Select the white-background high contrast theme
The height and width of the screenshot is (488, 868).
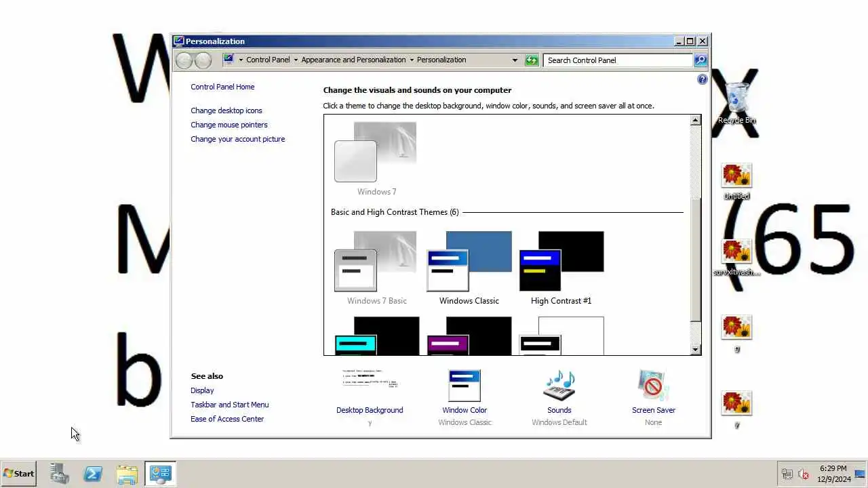click(x=561, y=336)
